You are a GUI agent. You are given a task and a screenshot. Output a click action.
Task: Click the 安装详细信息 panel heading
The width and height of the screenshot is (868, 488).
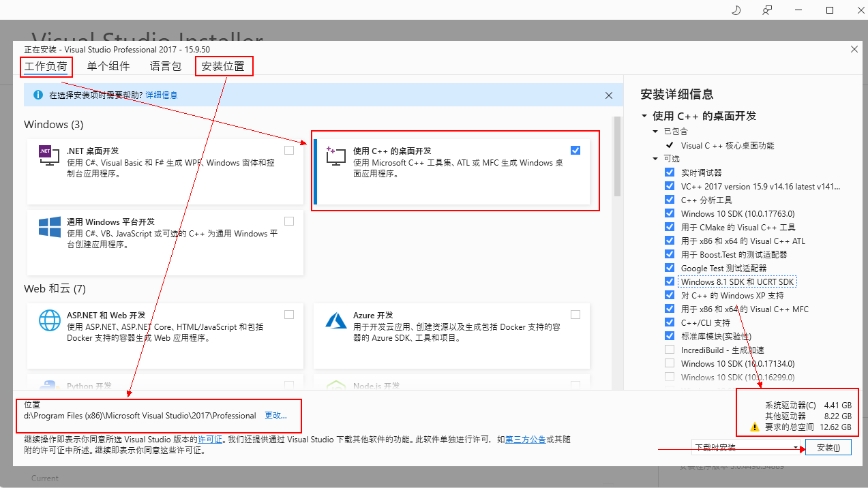[x=677, y=95]
